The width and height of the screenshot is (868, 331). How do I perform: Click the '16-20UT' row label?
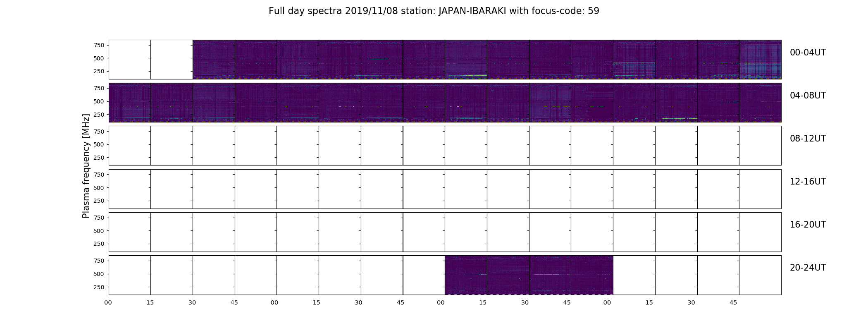808,225
